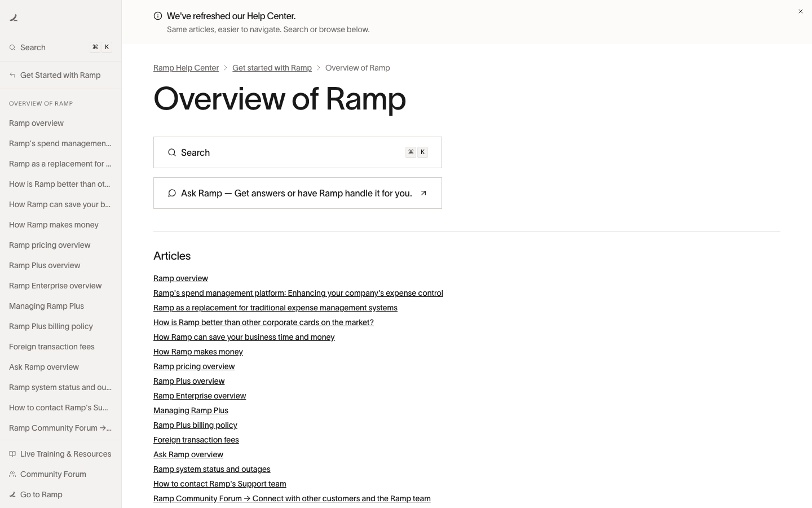Select Foreign transaction fees in the sidebar
812x508 pixels.
point(52,347)
